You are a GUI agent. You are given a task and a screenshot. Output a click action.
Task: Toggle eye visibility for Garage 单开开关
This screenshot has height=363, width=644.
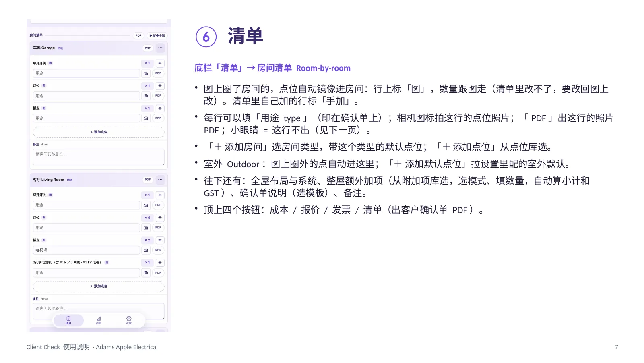coord(160,63)
